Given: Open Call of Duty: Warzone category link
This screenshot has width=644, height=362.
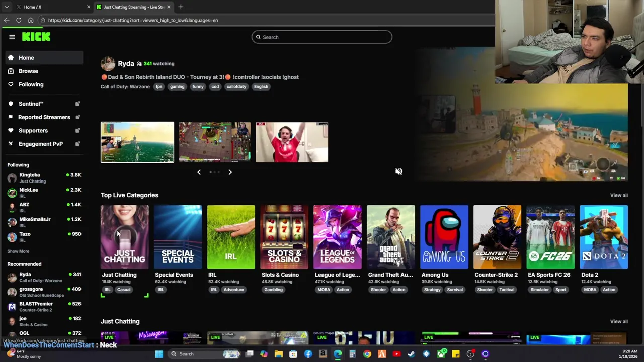Looking at the screenshot, I should click(125, 87).
